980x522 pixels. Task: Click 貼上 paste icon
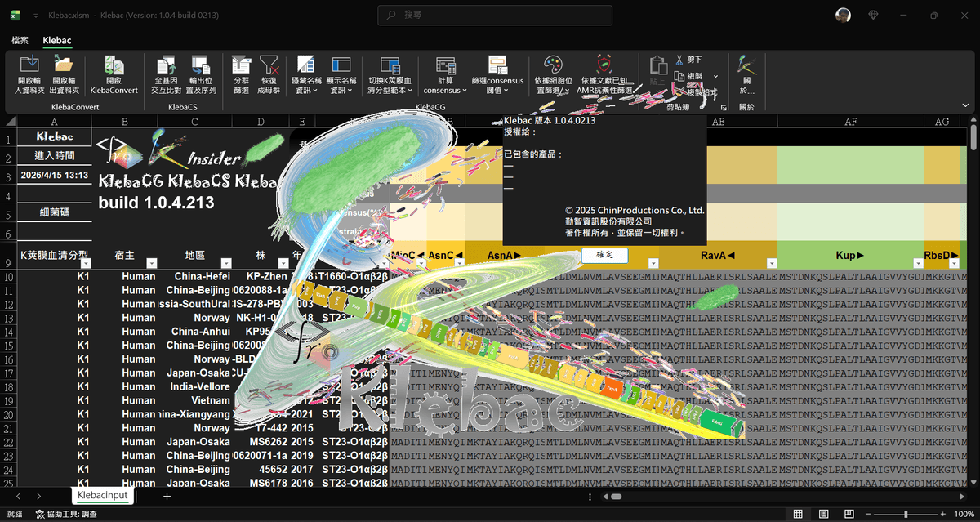pyautogui.click(x=657, y=65)
